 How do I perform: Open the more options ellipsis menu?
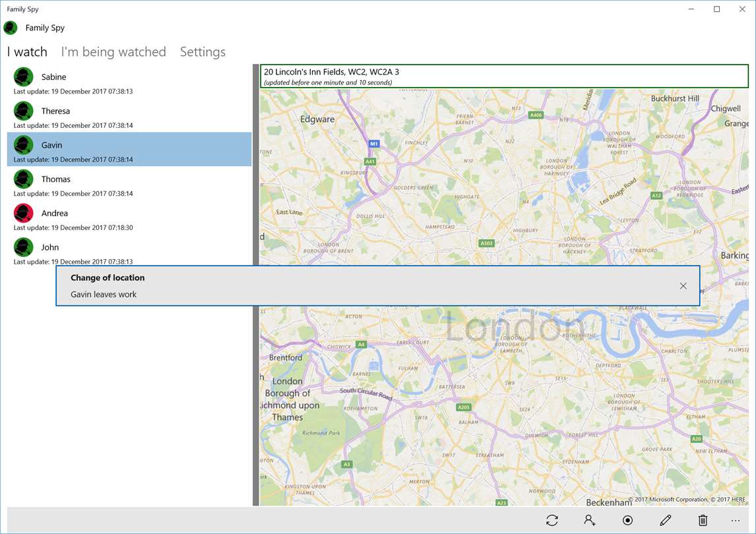pos(736,521)
